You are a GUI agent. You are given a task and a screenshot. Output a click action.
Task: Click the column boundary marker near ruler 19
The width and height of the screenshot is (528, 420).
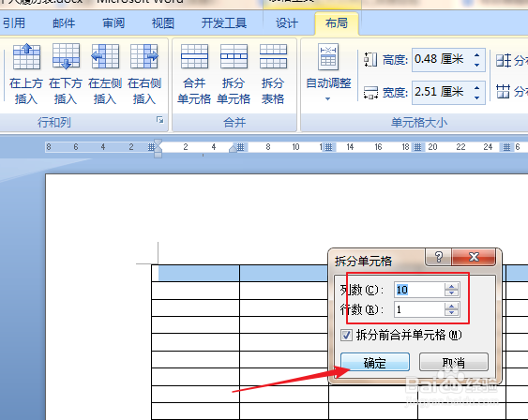(417, 147)
